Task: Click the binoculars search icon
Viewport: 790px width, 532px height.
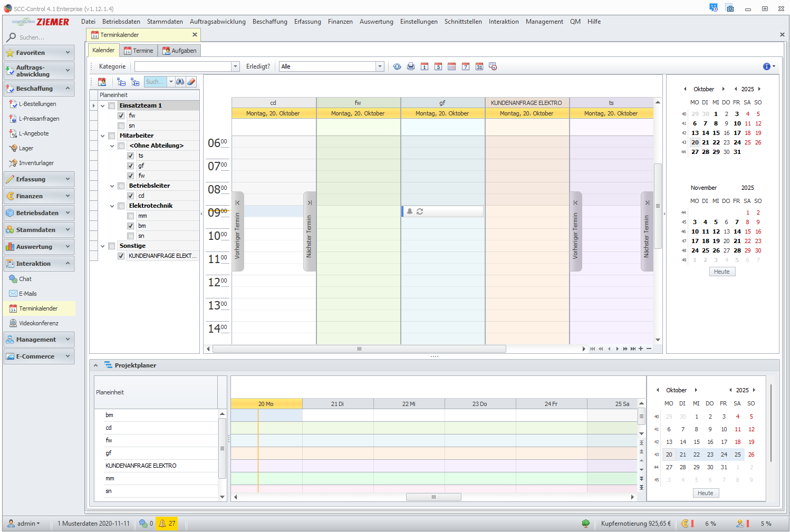Action: [180, 82]
